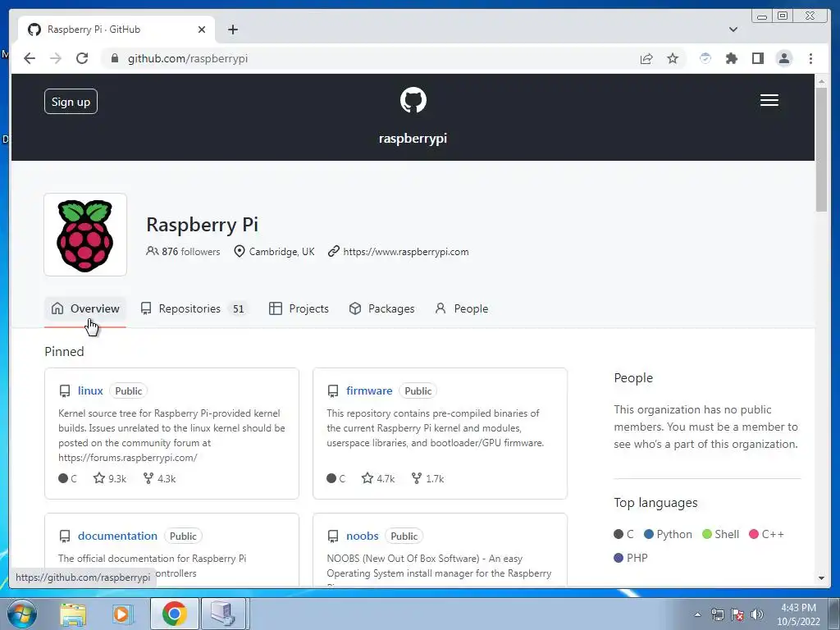The image size is (840, 630).
Task: Click the scrollbar down arrow
Action: [x=821, y=578]
